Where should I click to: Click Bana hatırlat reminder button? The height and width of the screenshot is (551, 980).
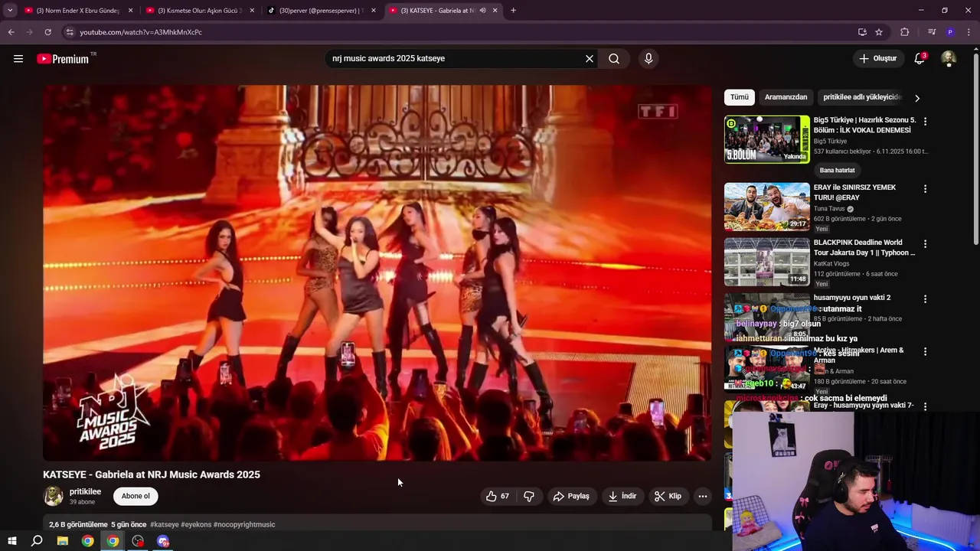(837, 170)
